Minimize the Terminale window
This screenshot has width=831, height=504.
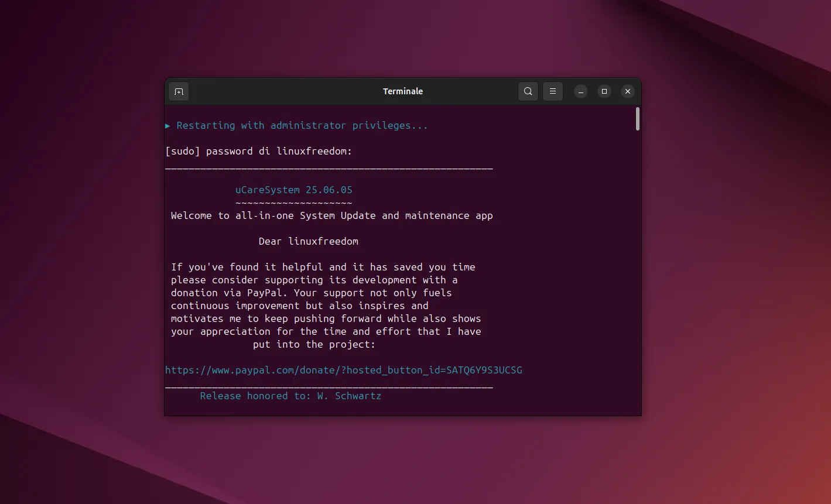580,91
